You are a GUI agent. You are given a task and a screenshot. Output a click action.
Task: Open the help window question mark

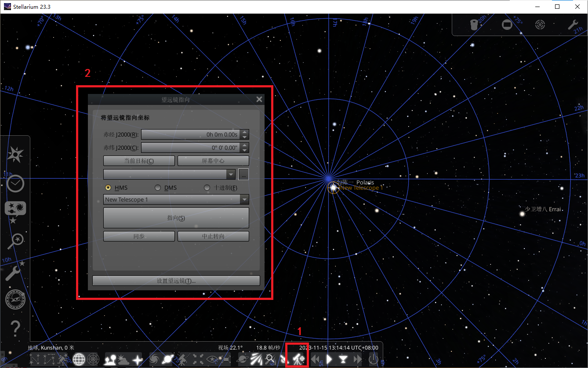(x=15, y=328)
